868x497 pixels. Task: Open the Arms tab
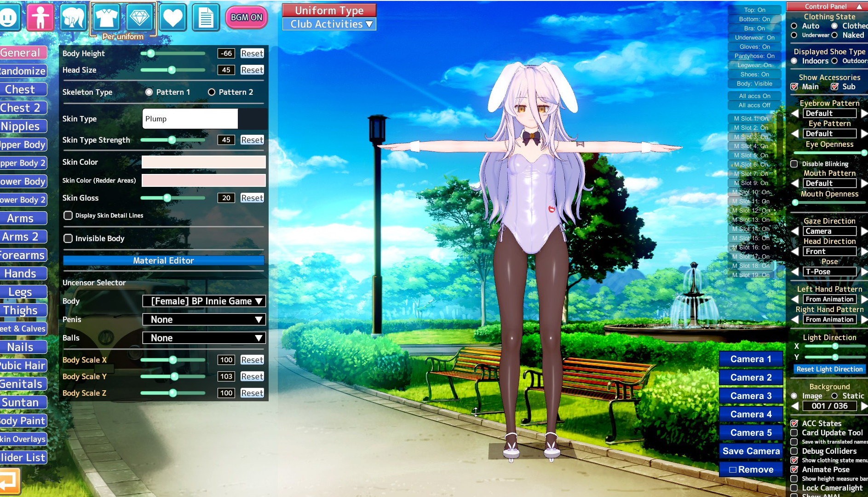point(23,219)
